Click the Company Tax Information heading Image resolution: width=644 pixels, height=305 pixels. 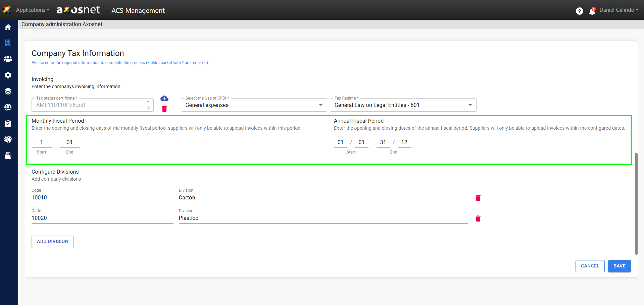78,53
